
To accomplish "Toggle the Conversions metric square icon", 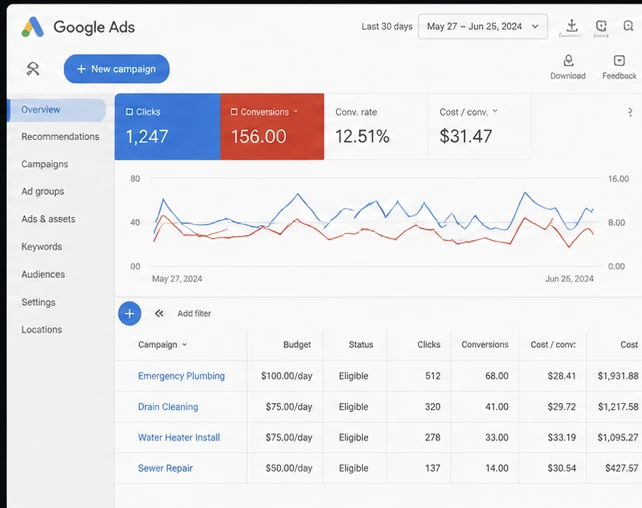I will click(x=234, y=112).
